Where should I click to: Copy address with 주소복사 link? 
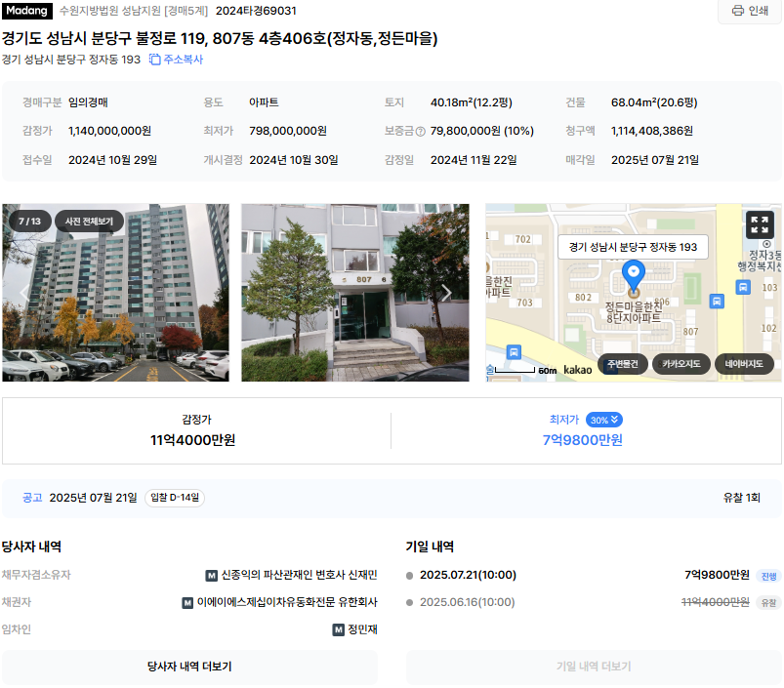(177, 60)
